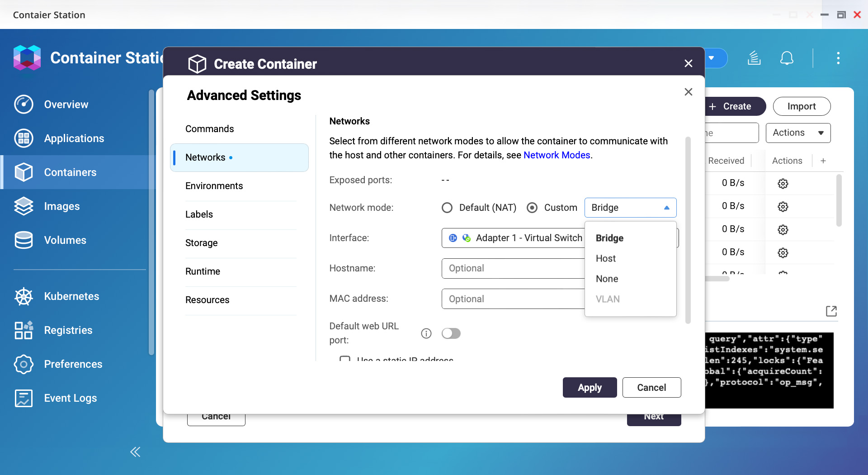Expand the Actions dropdown
The width and height of the screenshot is (868, 475).
(798, 133)
